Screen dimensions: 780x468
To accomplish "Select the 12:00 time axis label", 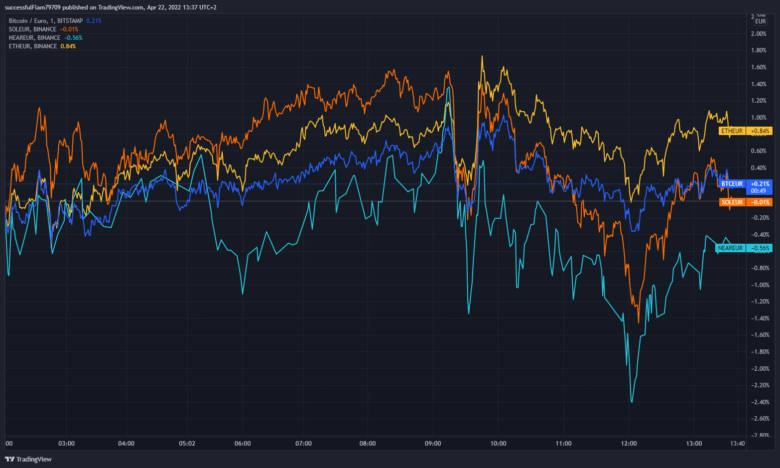I will pos(628,444).
